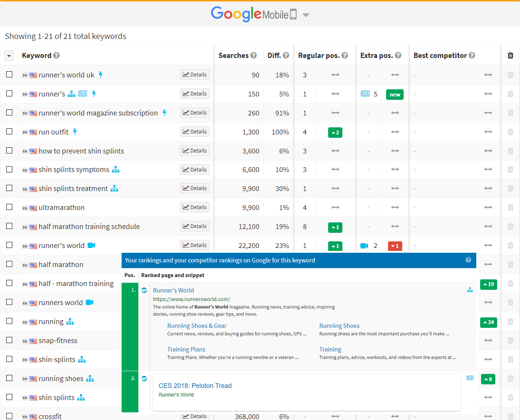
Task: Click the 'Running Shoes & Gear' sitelink
Action: 197,325
